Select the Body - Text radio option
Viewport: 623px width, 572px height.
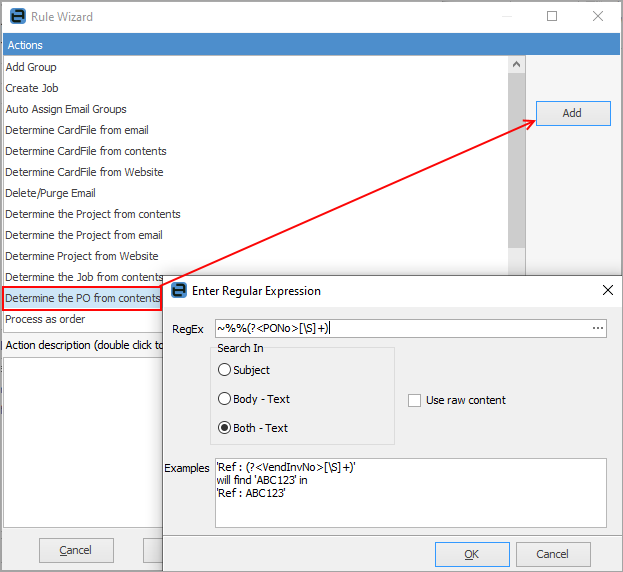(x=224, y=398)
